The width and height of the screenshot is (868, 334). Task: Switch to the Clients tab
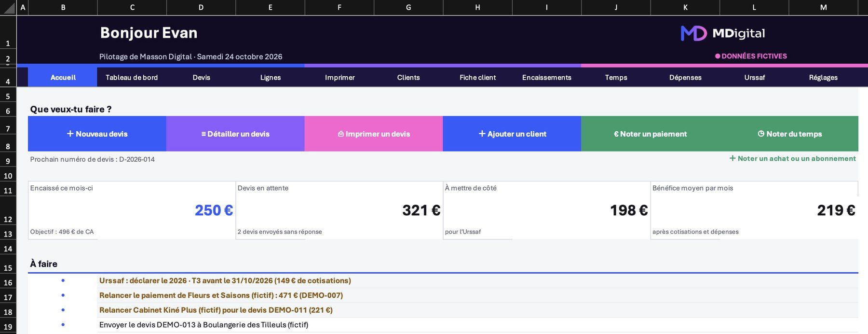tap(408, 77)
